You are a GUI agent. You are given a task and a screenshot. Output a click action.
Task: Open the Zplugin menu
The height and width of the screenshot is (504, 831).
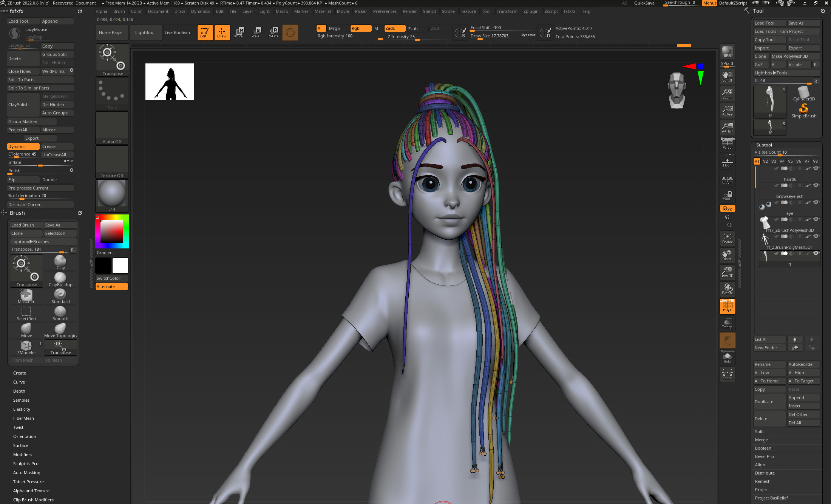(x=531, y=11)
